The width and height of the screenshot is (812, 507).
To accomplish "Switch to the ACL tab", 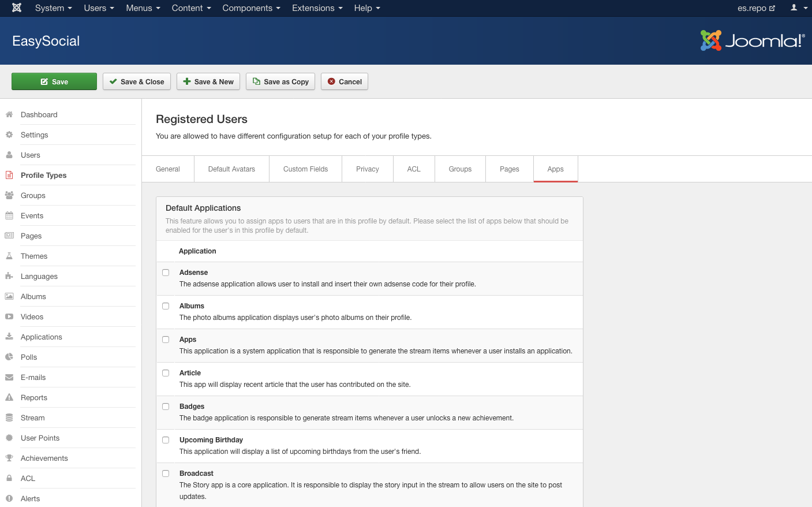I will (414, 169).
